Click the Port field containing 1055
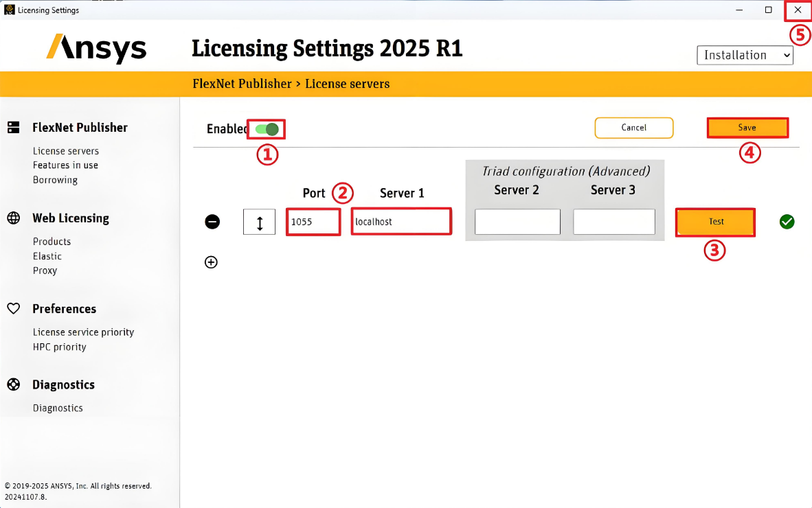This screenshot has height=508, width=812. tap(313, 222)
